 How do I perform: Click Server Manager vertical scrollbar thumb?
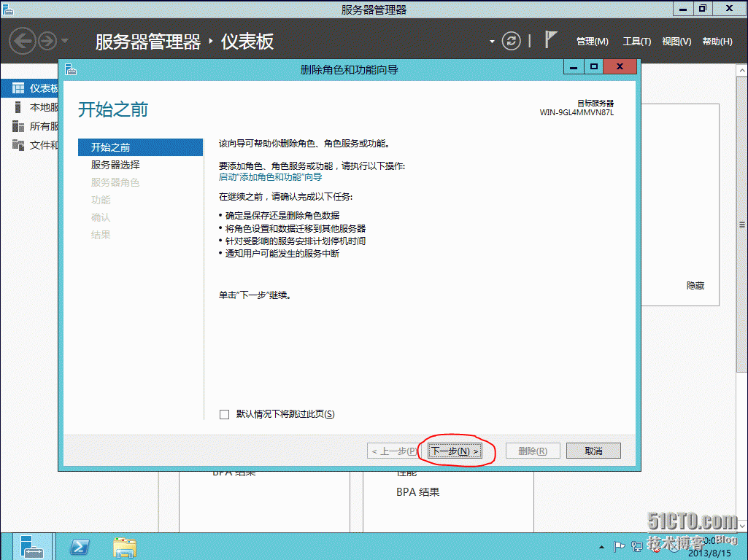pos(742,224)
